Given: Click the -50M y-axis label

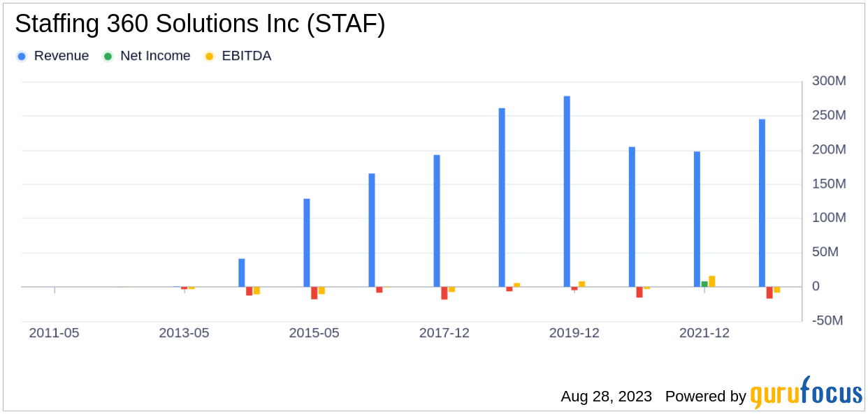Looking at the screenshot, I should click(x=829, y=321).
